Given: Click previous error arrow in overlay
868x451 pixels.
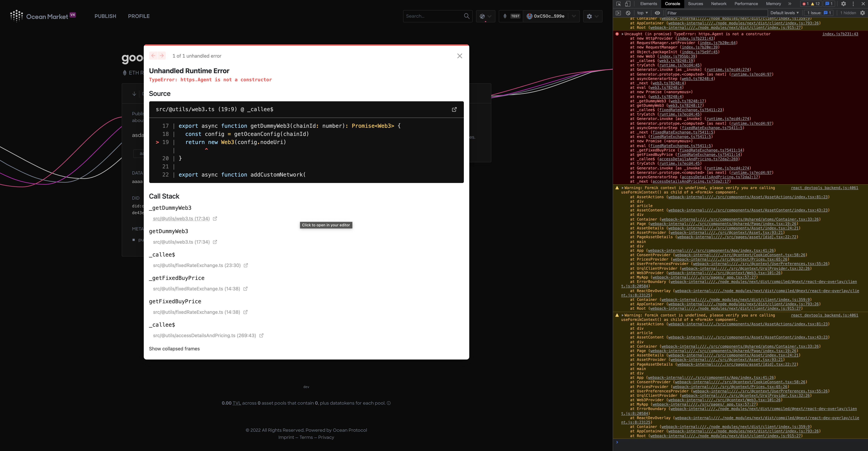Looking at the screenshot, I should click(x=153, y=56).
